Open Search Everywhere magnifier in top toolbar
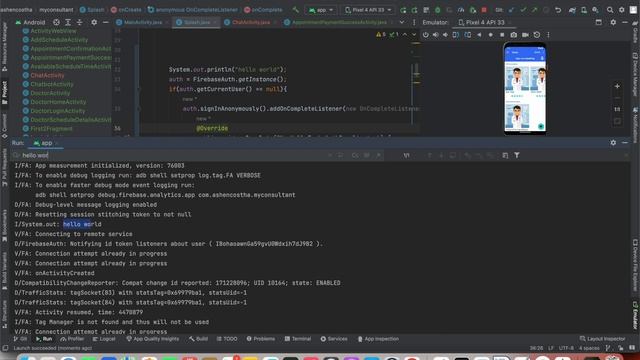The width and height of the screenshot is (640, 360). (x=610, y=10)
